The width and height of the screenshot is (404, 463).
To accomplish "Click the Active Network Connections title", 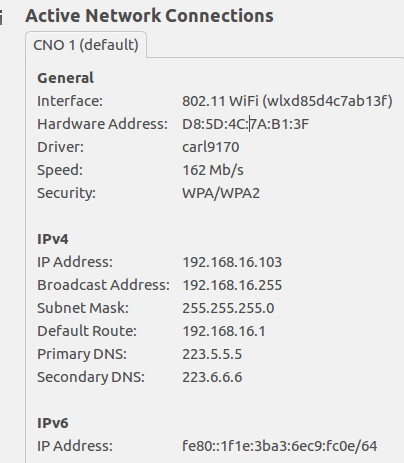I will tap(149, 16).
